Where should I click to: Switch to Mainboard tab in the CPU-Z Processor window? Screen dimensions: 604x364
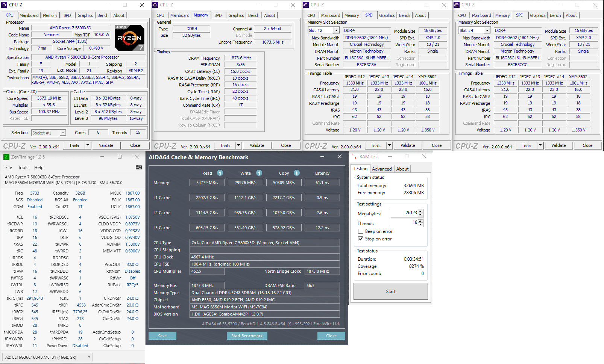[29, 15]
